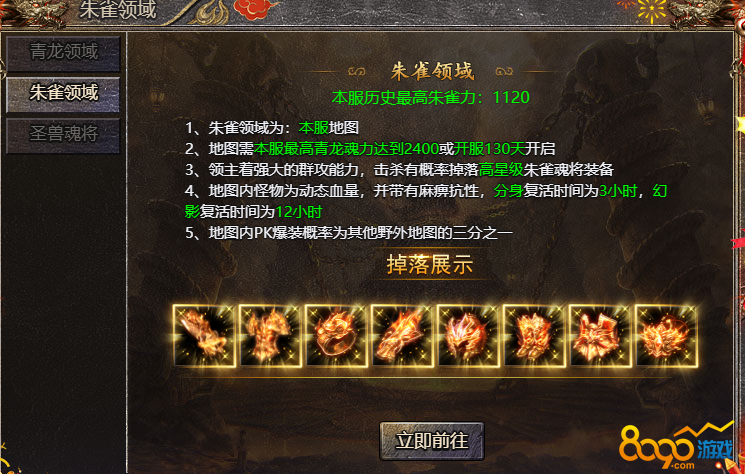
Task: Click the fiery helmet drop icon
Action: [x=468, y=336]
